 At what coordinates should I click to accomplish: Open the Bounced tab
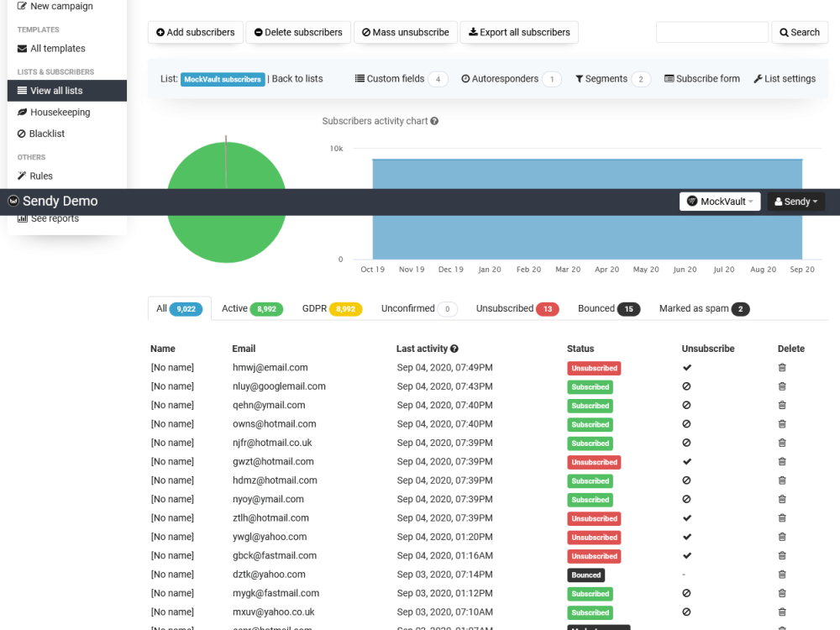609,308
